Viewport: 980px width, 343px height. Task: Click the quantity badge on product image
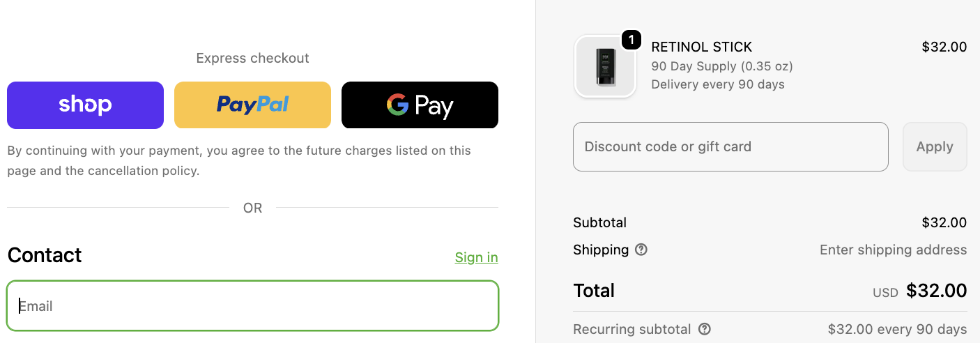(631, 40)
